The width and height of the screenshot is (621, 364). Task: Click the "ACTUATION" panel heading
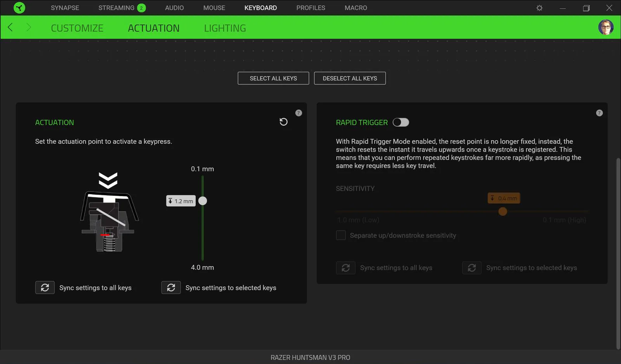pos(54,122)
